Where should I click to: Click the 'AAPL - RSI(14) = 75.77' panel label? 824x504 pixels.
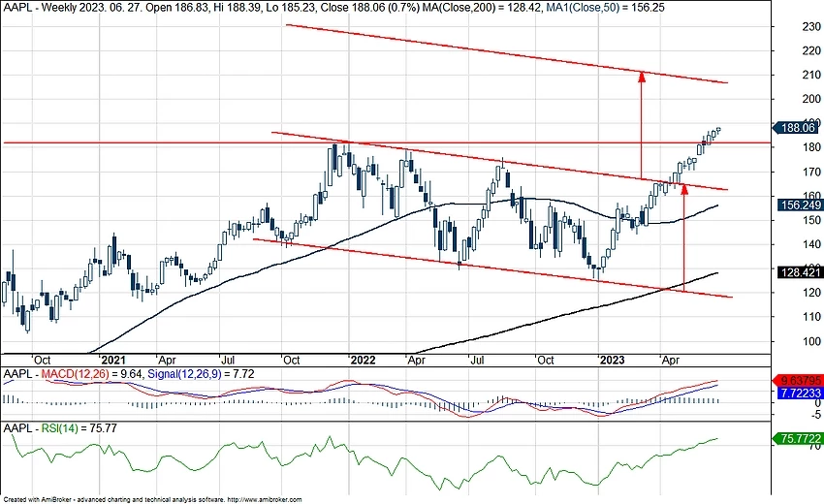(x=60, y=428)
